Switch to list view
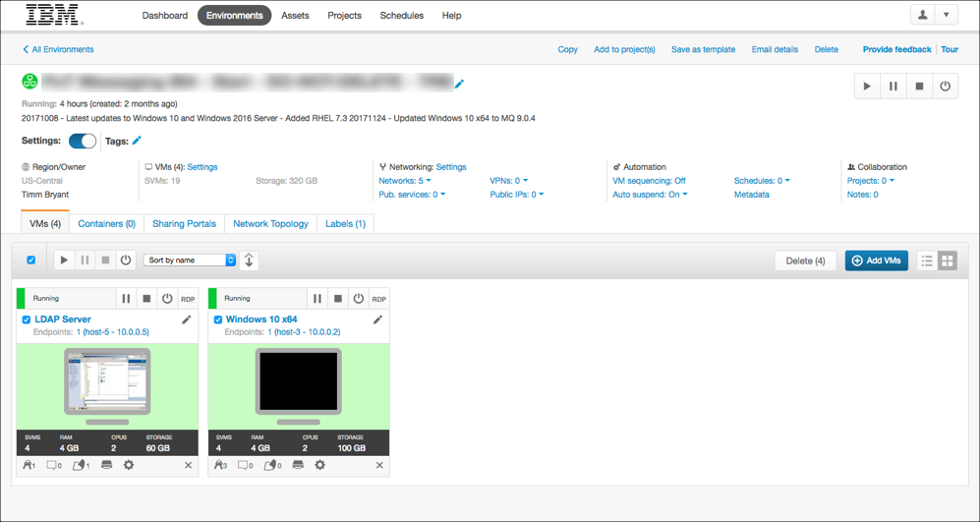Image resolution: width=980 pixels, height=522 pixels. (928, 261)
